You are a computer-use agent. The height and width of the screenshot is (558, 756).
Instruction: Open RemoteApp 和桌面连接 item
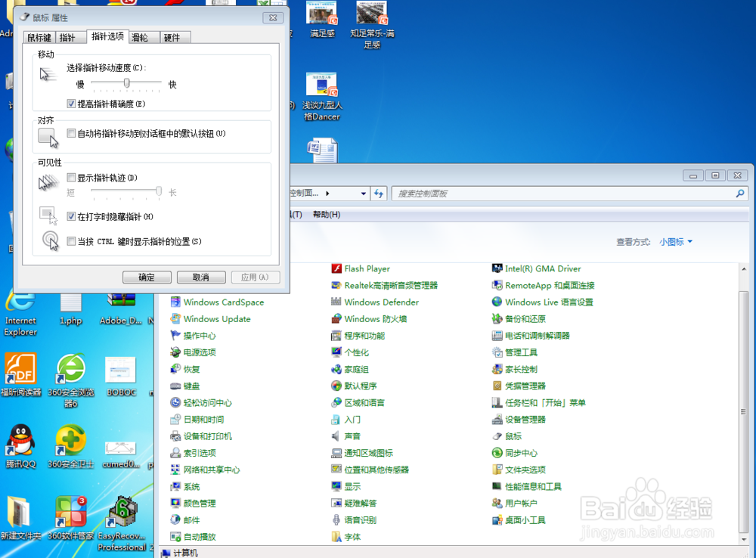tap(543, 286)
